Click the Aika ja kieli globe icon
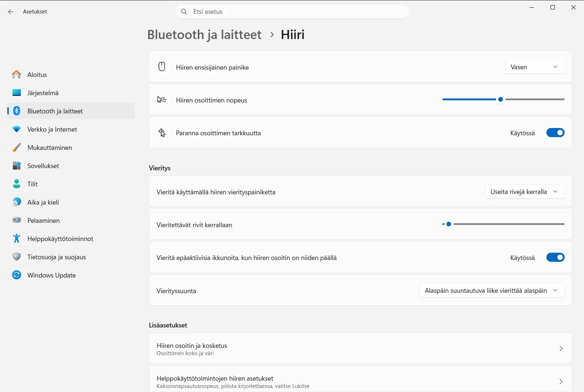This screenshot has height=392, width=584. (x=16, y=202)
